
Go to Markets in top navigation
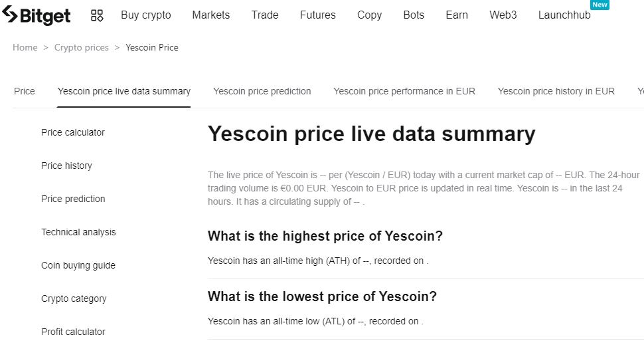(x=210, y=15)
